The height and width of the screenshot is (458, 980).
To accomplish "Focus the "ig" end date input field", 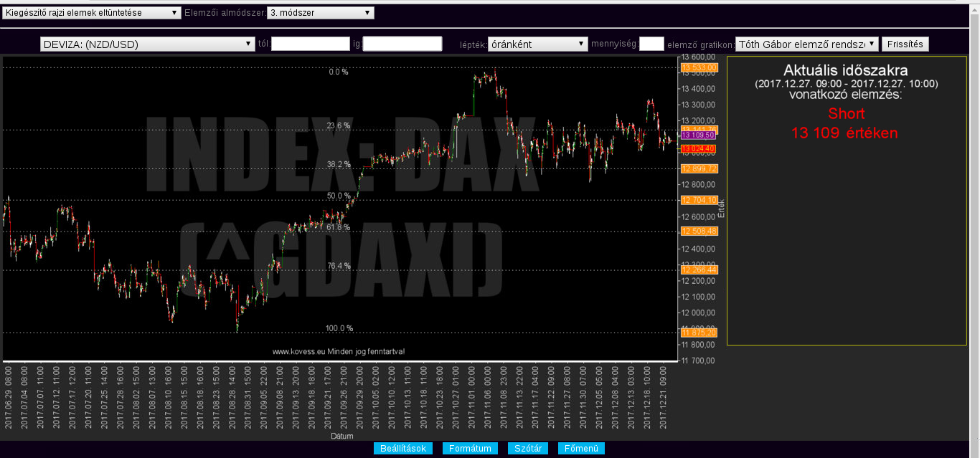I will point(402,44).
